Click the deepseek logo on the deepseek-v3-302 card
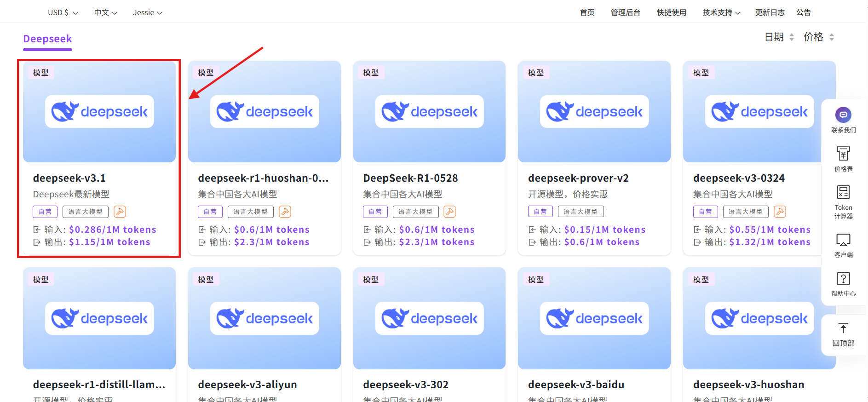Screen dimensions: 868x402 430,318
